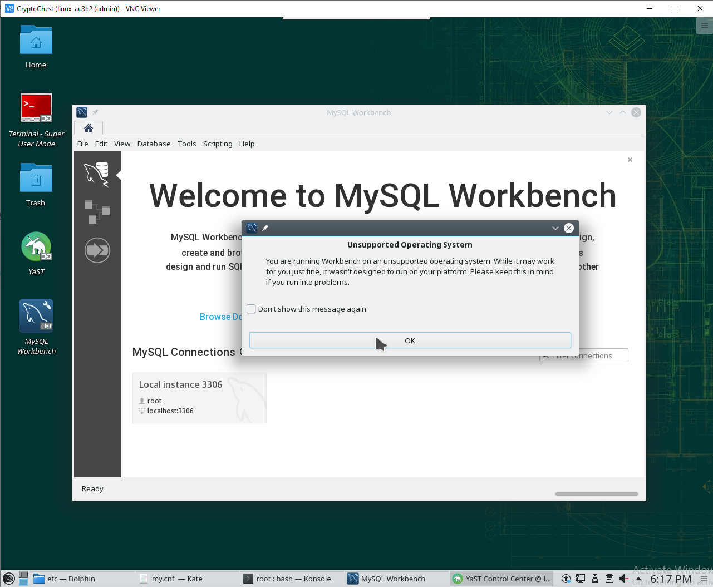Image resolution: width=713 pixels, height=588 pixels.
Task: Open the Migration sidebar icon
Action: point(97,250)
